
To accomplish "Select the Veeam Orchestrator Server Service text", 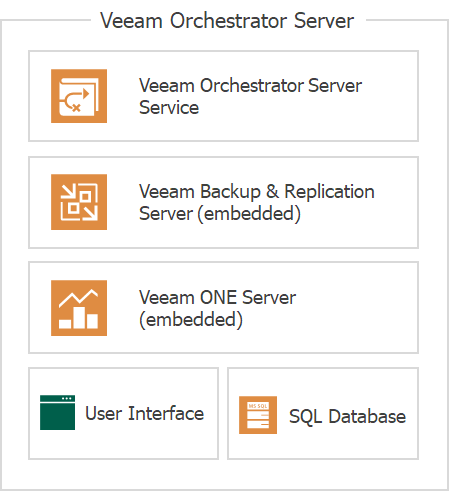I will tap(250, 96).
